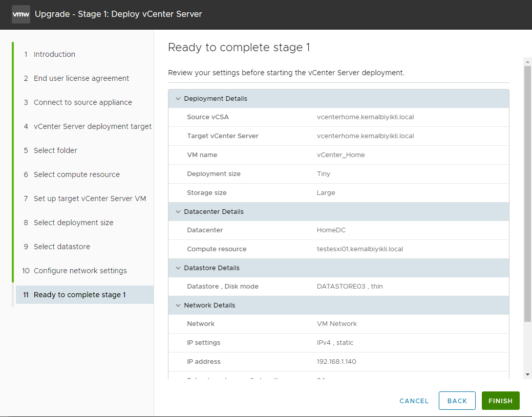Click the Back button

(457, 401)
